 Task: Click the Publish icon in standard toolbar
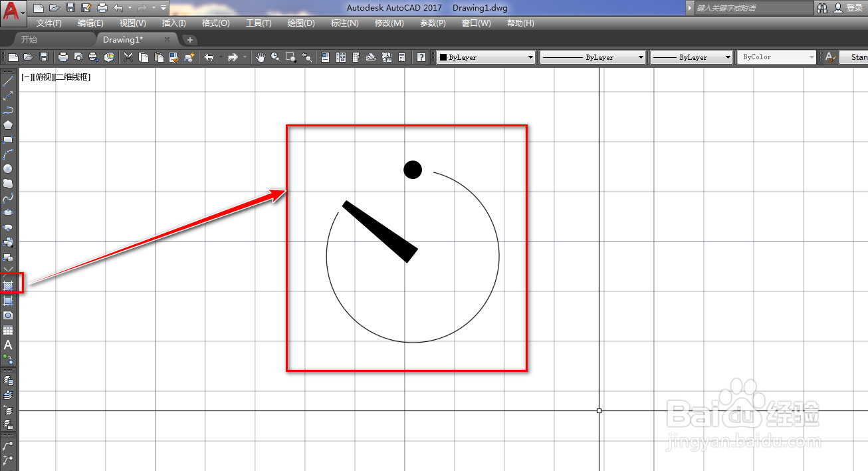coord(93,57)
